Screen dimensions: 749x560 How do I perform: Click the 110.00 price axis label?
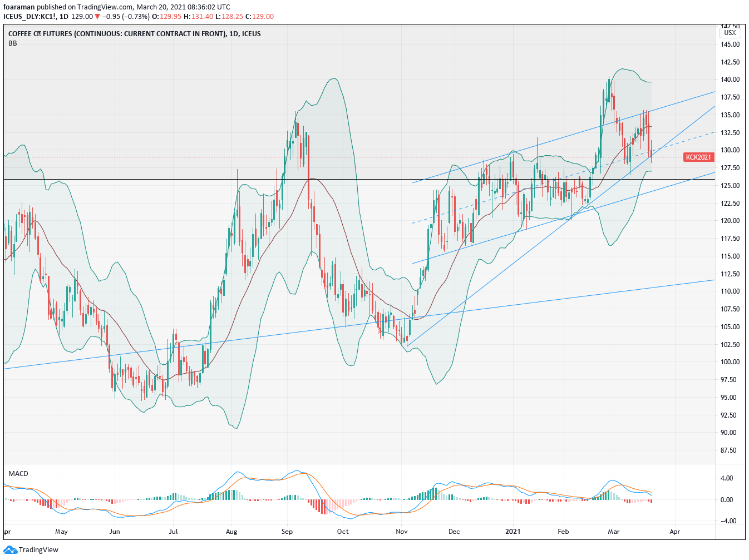(730, 291)
